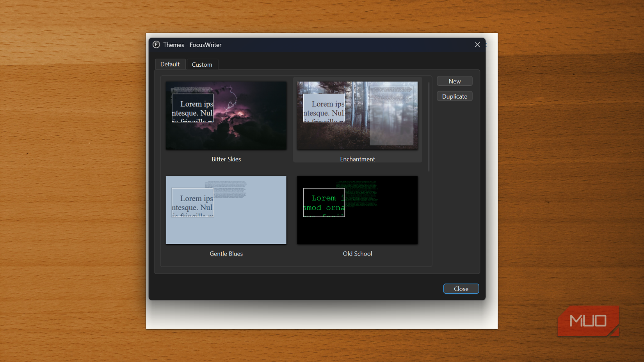
Task: Click the Lorem ipsum box on Gentle Blues
Action: (x=192, y=202)
